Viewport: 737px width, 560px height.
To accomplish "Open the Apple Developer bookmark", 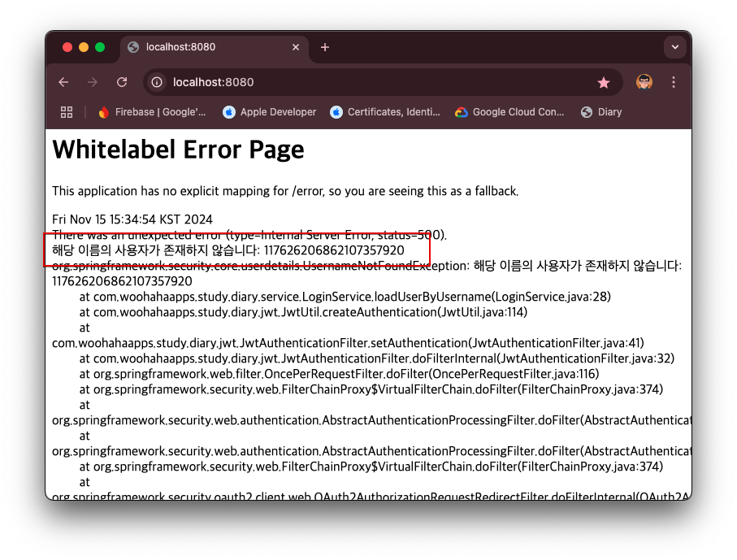I will [x=270, y=112].
